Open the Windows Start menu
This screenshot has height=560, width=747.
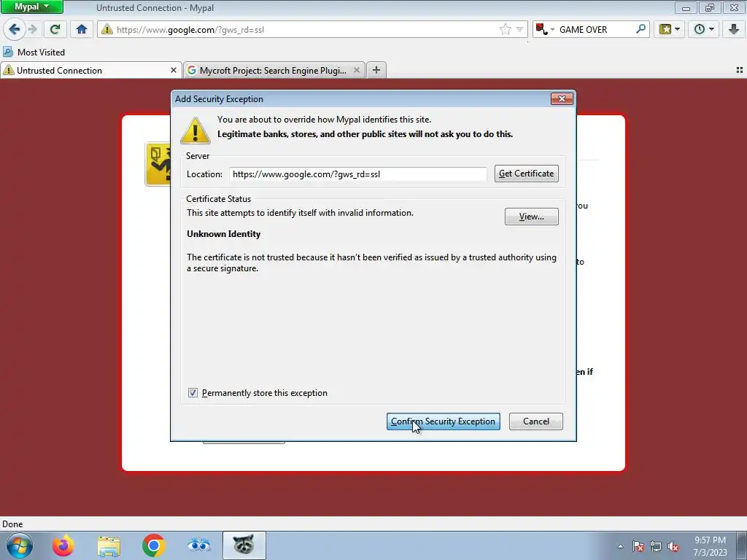click(x=20, y=545)
